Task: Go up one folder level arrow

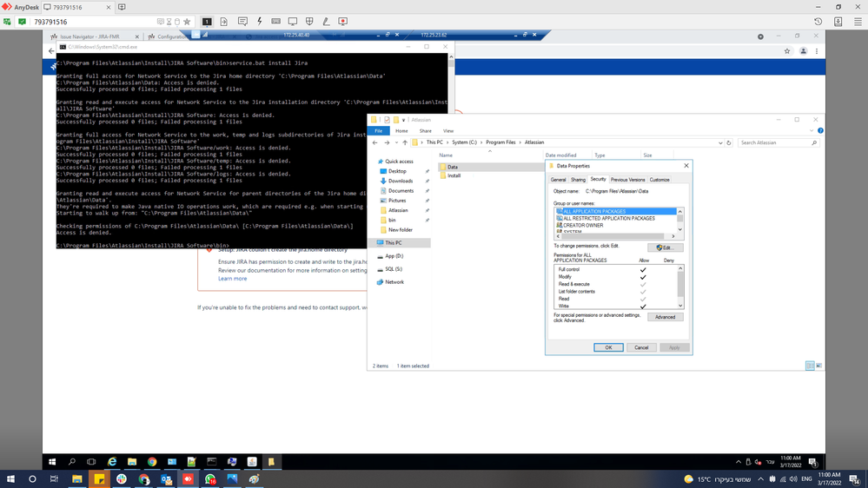Action: coord(405,142)
